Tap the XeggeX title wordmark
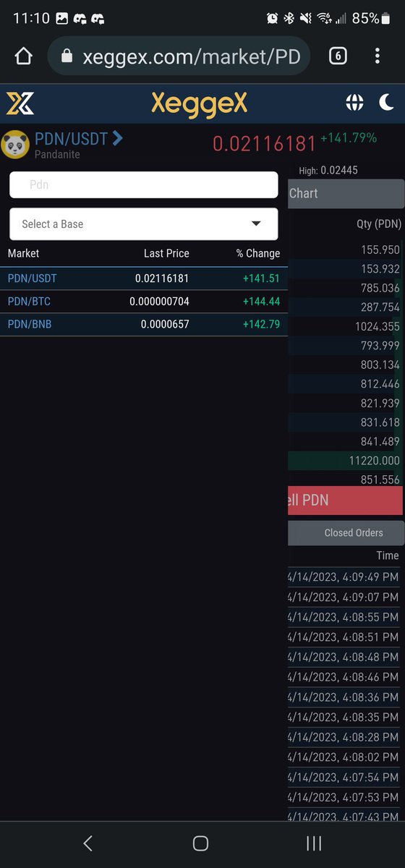Image resolution: width=405 pixels, height=868 pixels. tap(199, 103)
